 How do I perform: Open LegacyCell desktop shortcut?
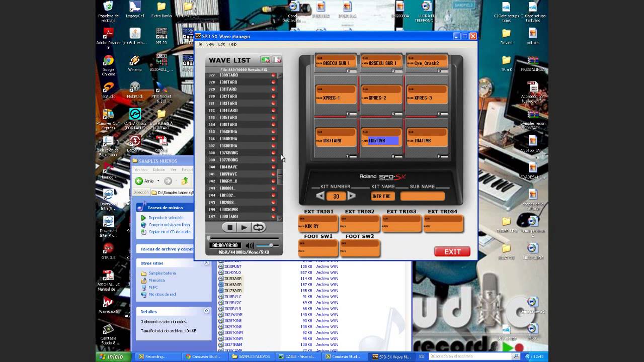tap(135, 10)
